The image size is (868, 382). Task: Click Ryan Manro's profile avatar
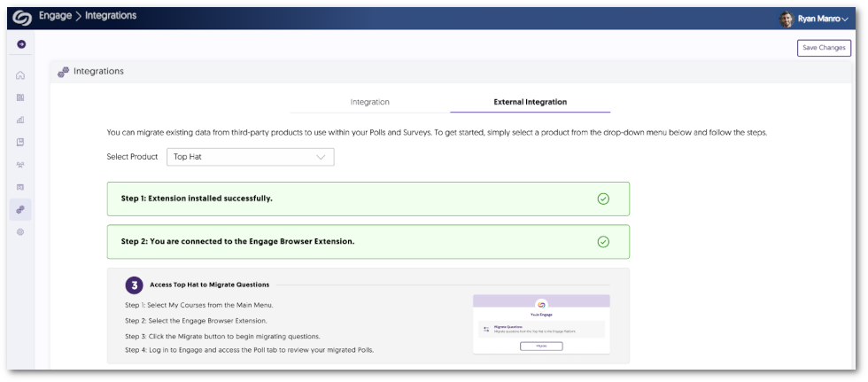(787, 19)
